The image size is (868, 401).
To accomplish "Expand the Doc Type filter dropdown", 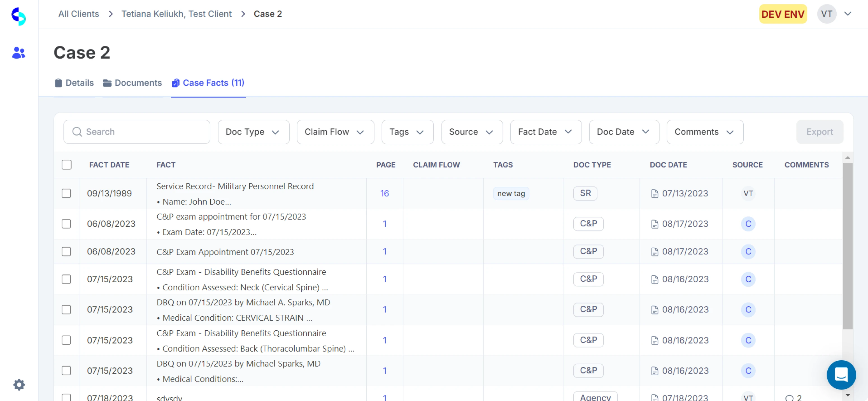I will click(x=253, y=132).
